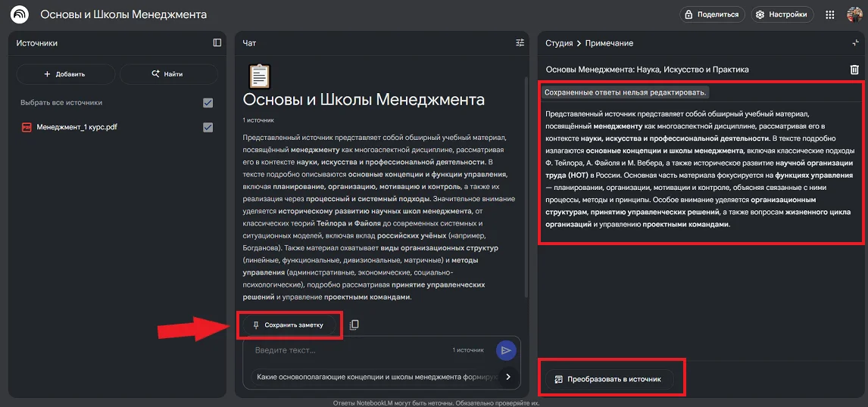Open Настройки in the top bar
Image resolution: width=868 pixels, height=407 pixels.
tap(782, 14)
